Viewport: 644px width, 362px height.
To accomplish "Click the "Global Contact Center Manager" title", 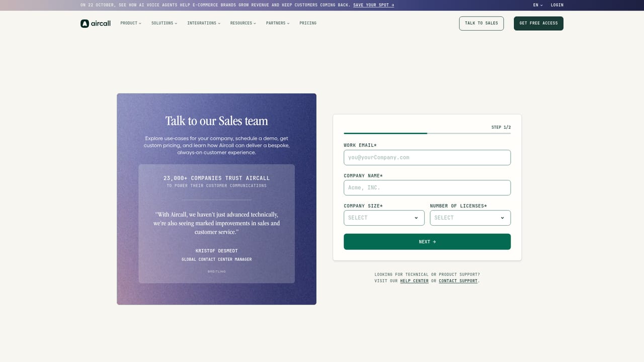I will pyautogui.click(x=217, y=259).
